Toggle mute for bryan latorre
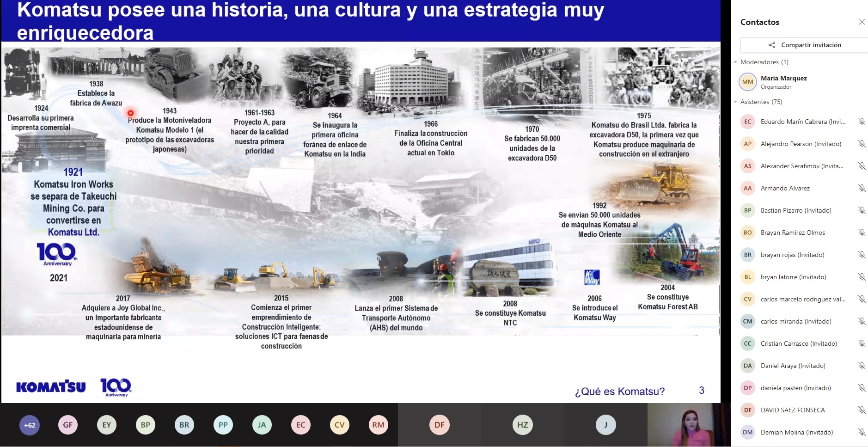 point(862,277)
